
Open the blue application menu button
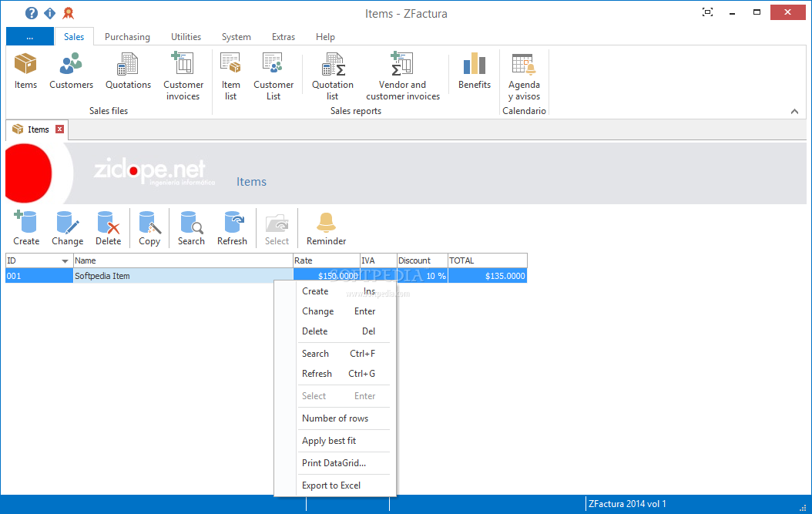point(29,37)
